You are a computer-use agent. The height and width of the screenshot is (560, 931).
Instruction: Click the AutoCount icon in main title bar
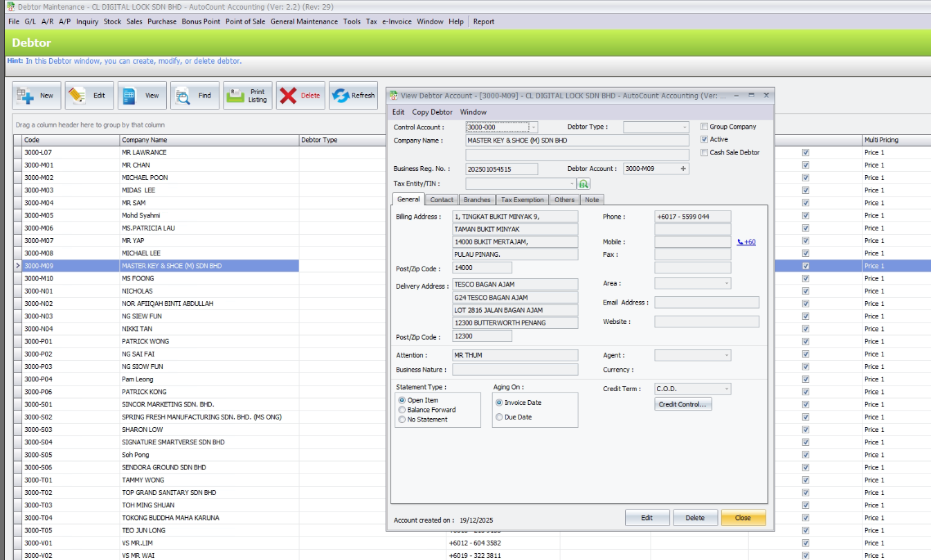pos(10,6)
